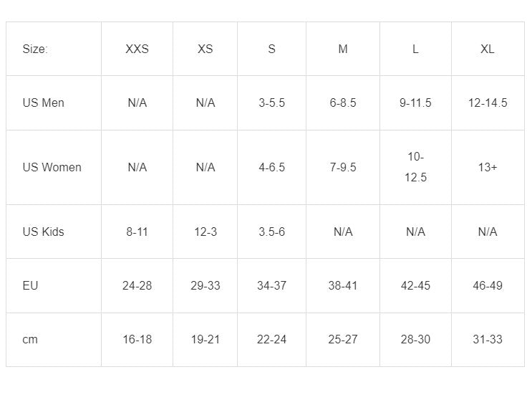Select the US Women row label

tap(52, 167)
